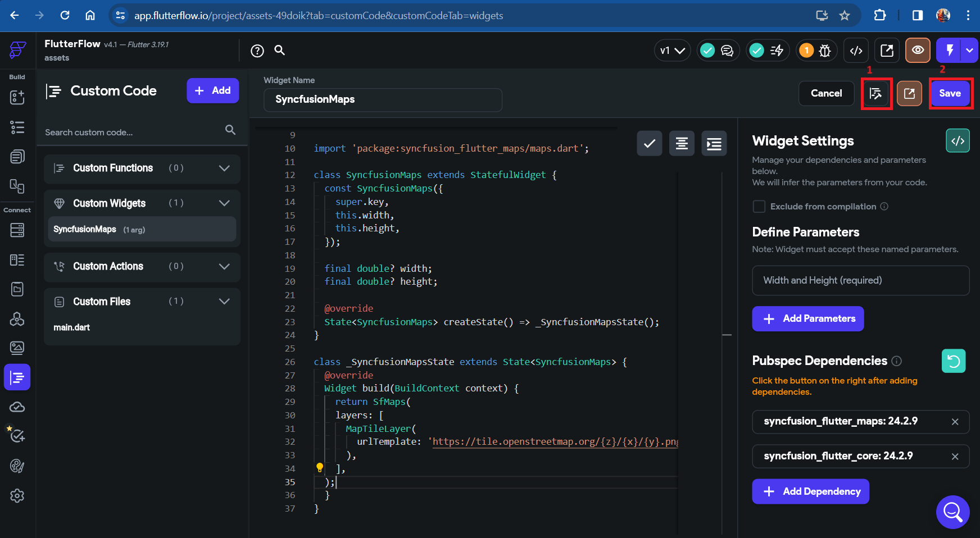The image size is (980, 538).
Task: Remove the syncfusion_flutter_maps dependency
Action: pyautogui.click(x=955, y=422)
